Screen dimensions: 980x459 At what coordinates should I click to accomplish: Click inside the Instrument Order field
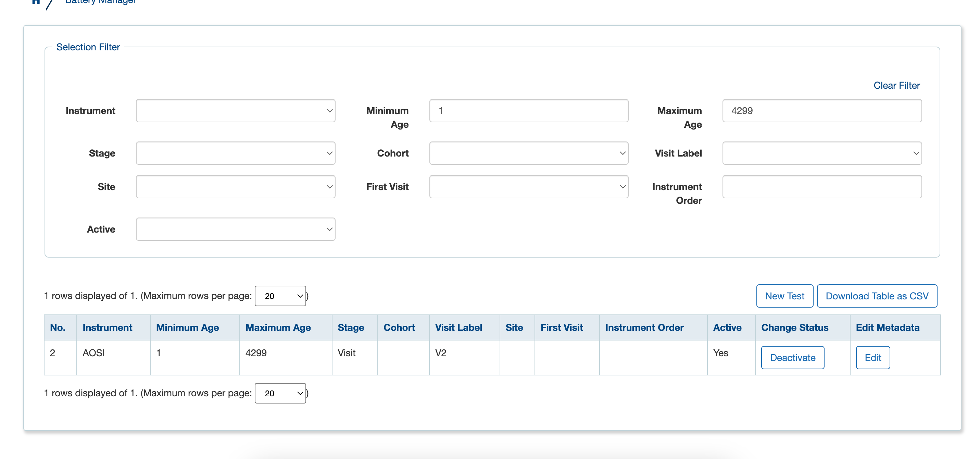tap(822, 186)
